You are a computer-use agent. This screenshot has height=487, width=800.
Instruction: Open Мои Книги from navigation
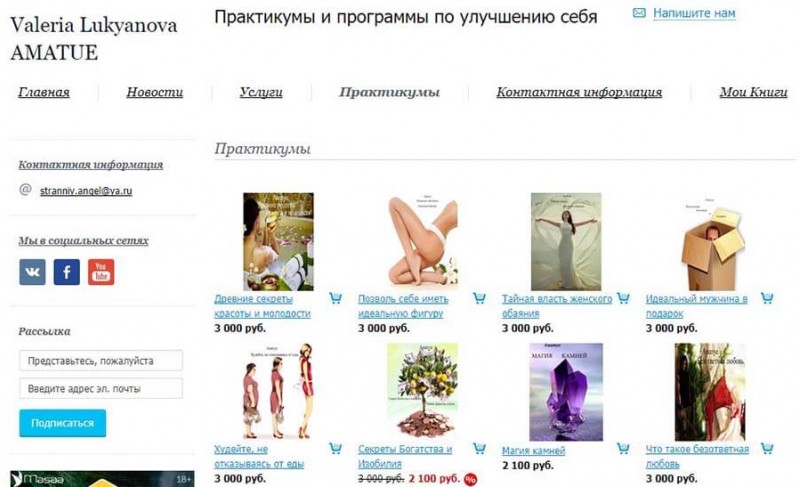(754, 92)
